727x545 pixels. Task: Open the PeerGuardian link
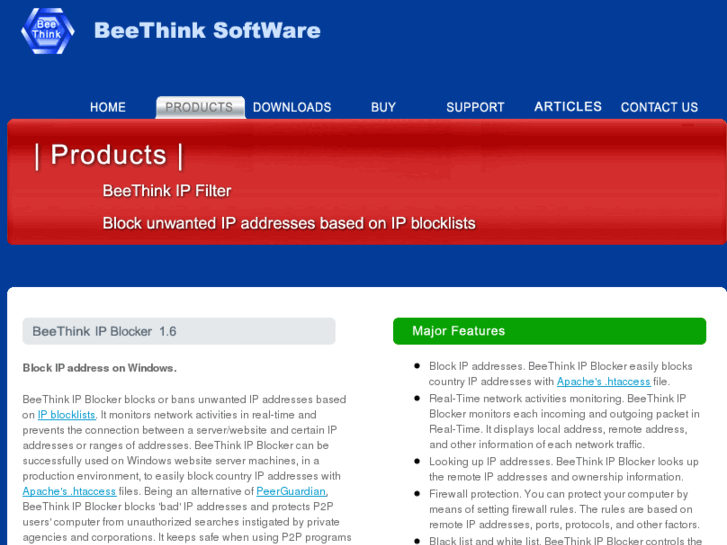[x=291, y=491]
